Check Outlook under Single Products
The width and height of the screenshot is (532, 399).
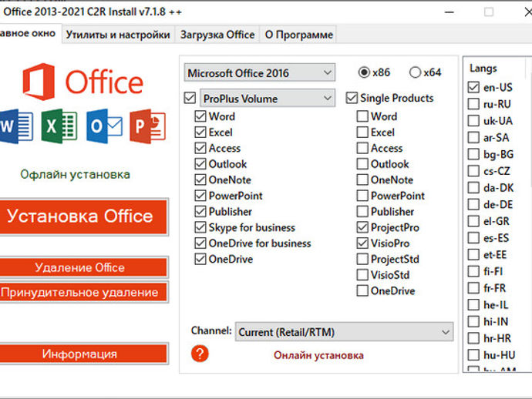coord(362,164)
